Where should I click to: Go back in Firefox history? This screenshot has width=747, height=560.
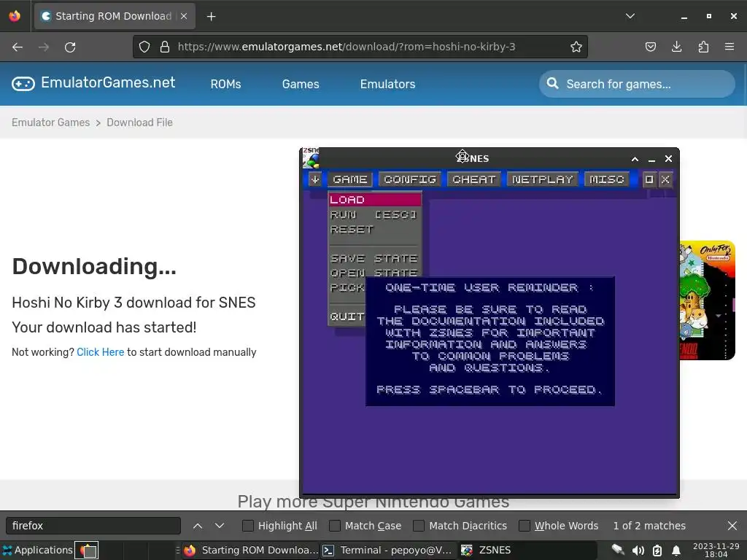coord(18,47)
